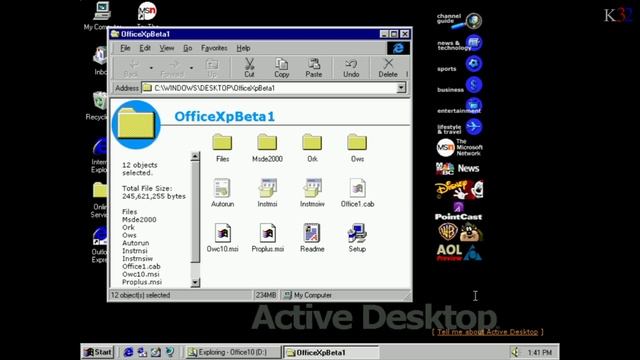Select the Owc10.msi file icon

pos(222,233)
